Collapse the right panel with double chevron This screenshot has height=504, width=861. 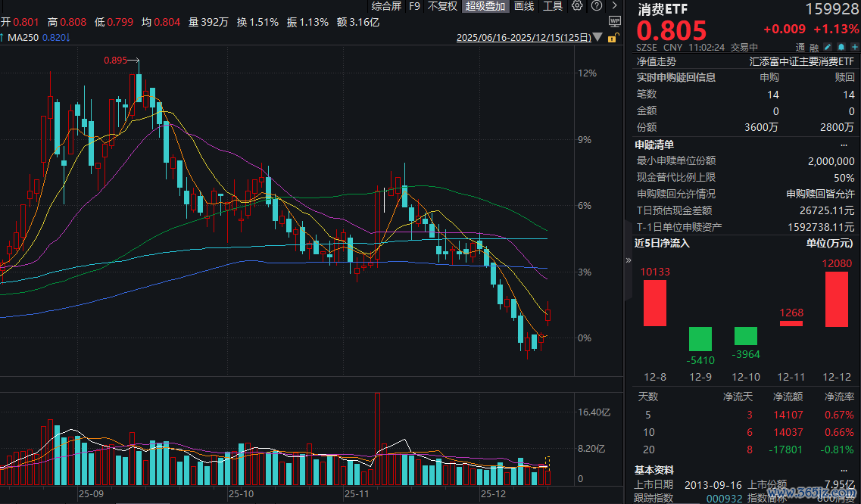[x=628, y=260]
